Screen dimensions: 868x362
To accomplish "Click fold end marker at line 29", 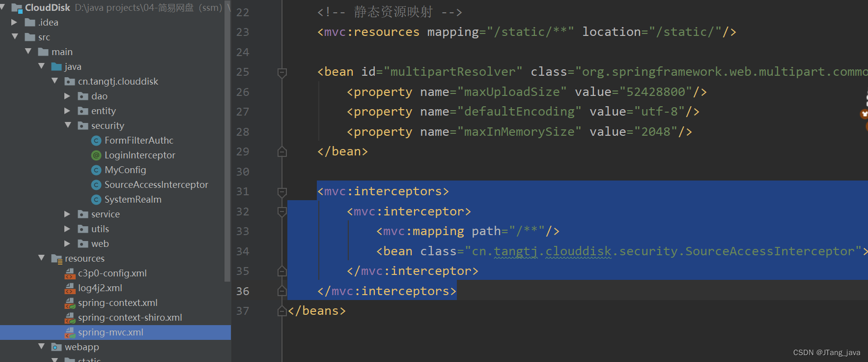I will tap(282, 151).
